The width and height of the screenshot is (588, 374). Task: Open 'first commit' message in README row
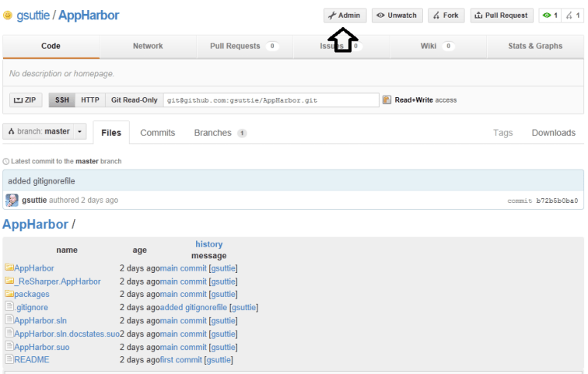[181, 360]
